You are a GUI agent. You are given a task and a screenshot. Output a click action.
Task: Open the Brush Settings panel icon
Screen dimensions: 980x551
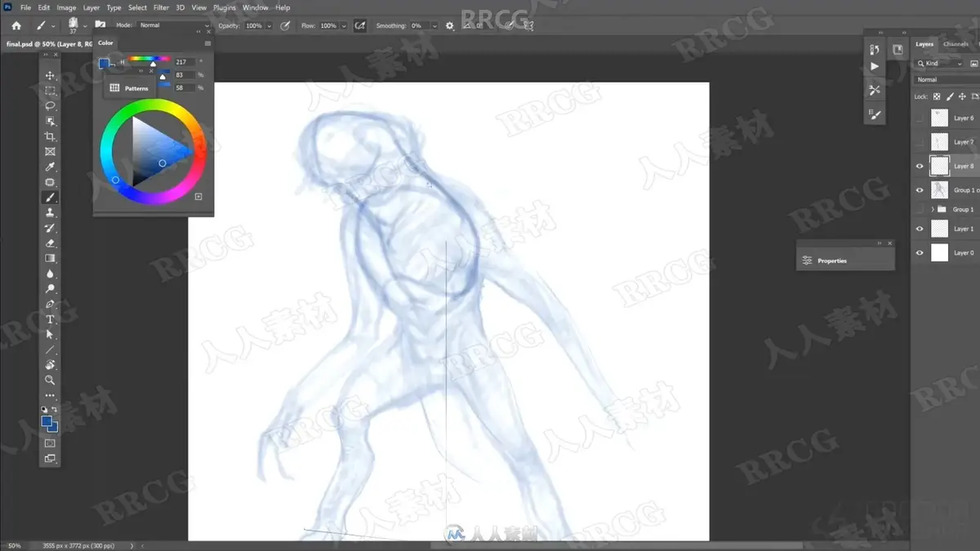(x=875, y=114)
